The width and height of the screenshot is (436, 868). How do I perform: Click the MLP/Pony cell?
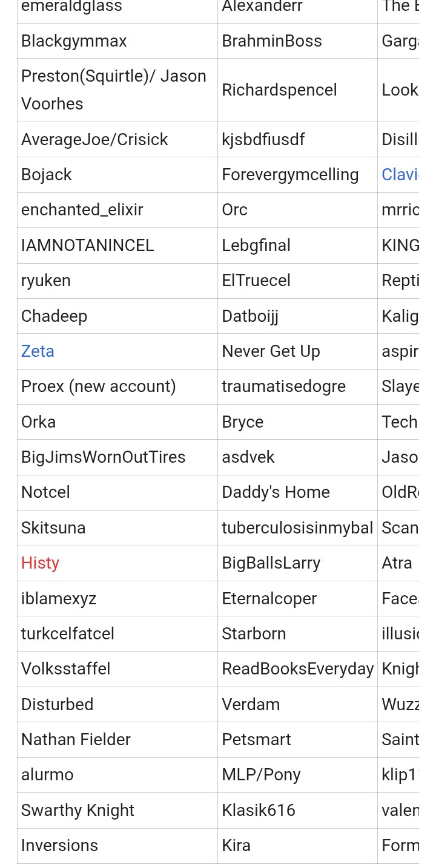[x=297, y=775]
